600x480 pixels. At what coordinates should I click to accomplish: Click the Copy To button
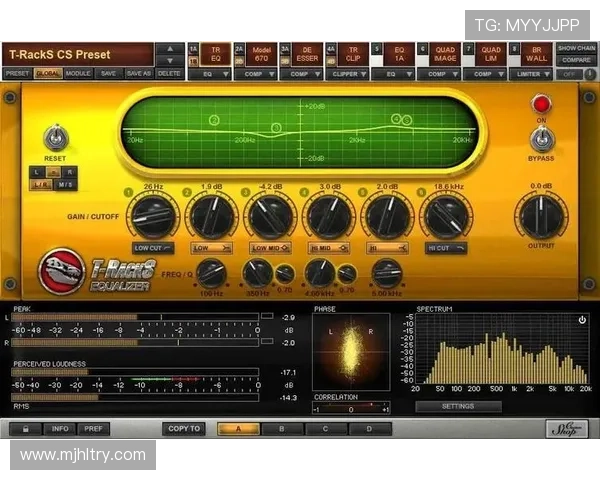coord(184,429)
